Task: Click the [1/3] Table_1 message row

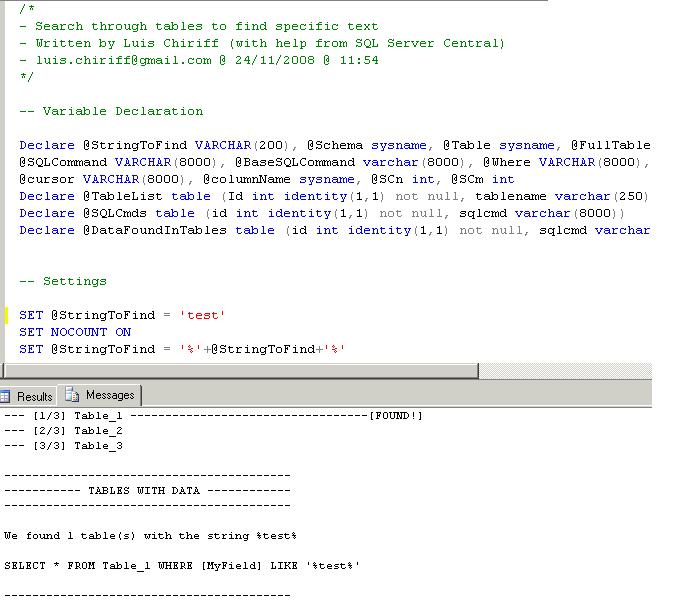Action: 213,416
